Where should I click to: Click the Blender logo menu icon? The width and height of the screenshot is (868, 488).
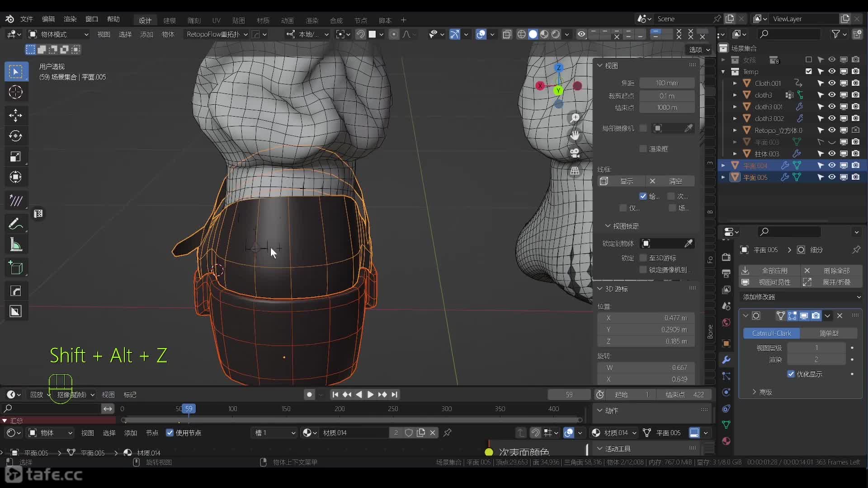pos(9,19)
